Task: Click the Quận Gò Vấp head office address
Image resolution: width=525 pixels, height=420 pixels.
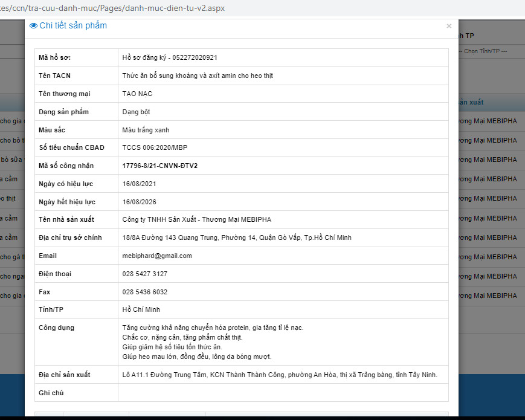Action: [237, 238]
